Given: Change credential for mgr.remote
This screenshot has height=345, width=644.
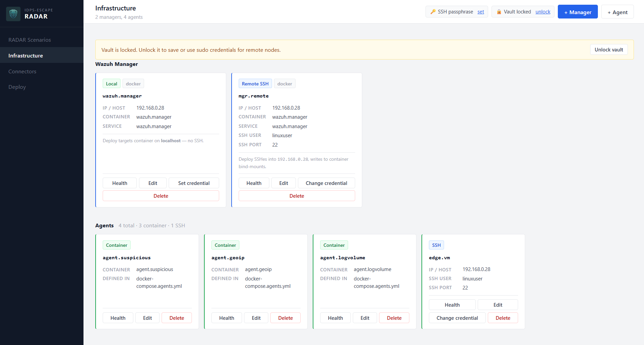Looking at the screenshot, I should point(326,183).
